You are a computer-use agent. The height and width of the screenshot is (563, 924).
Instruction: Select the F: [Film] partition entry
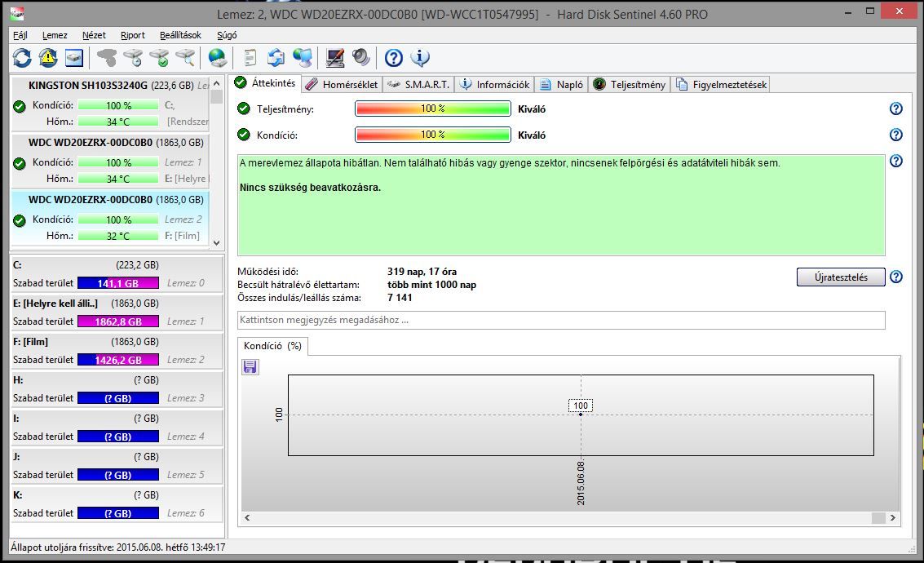click(x=117, y=351)
